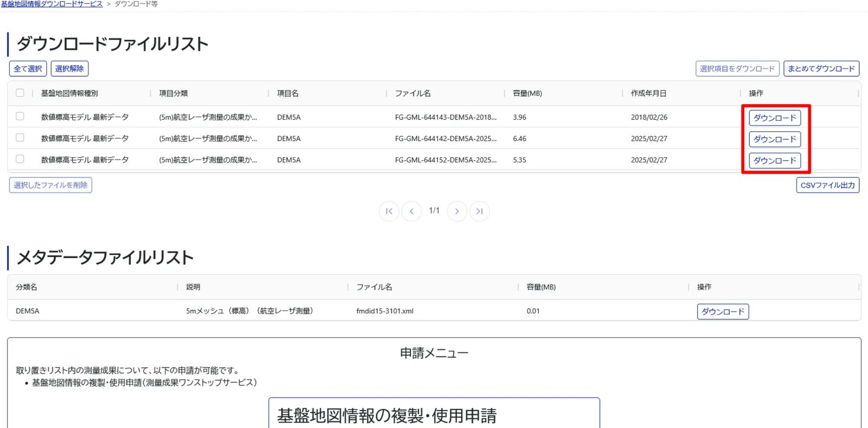Click the ファイル名 header in download list
This screenshot has height=428, width=868.
[413, 93]
